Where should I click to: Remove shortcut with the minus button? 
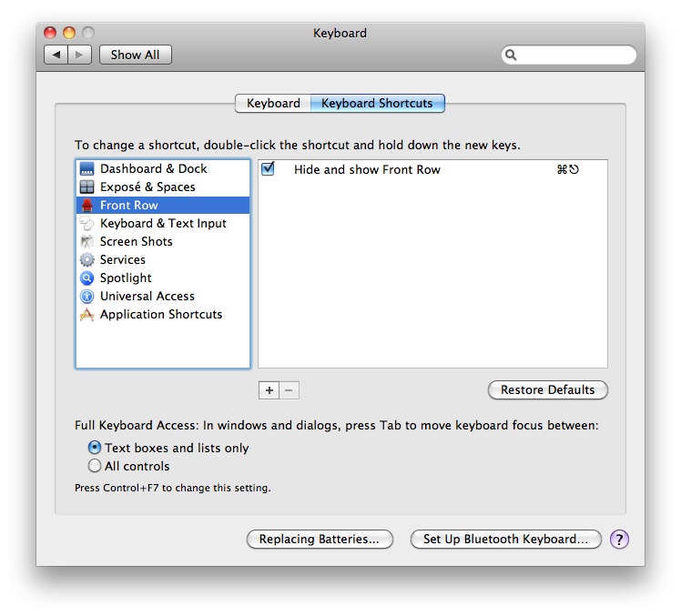click(289, 390)
